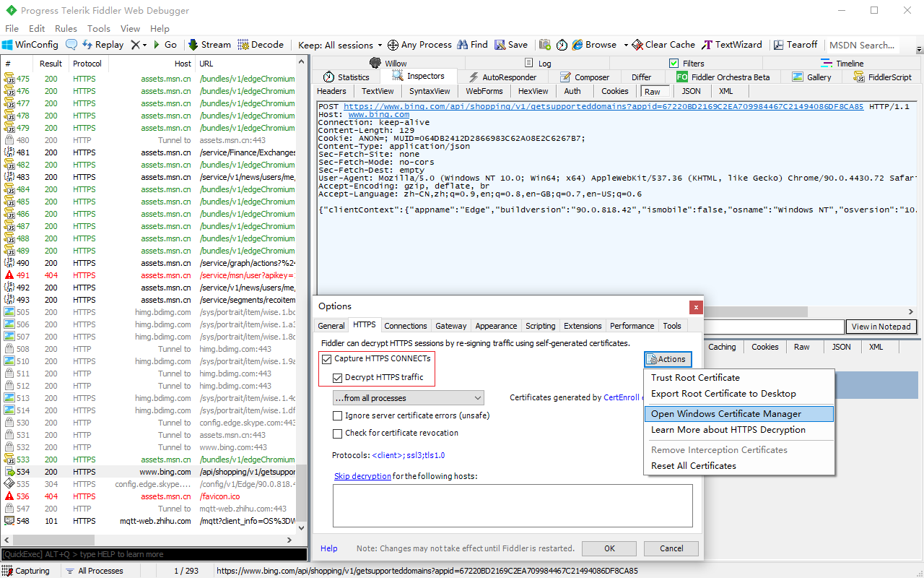
Task: Save sessions using Save icon
Action: 511,45
